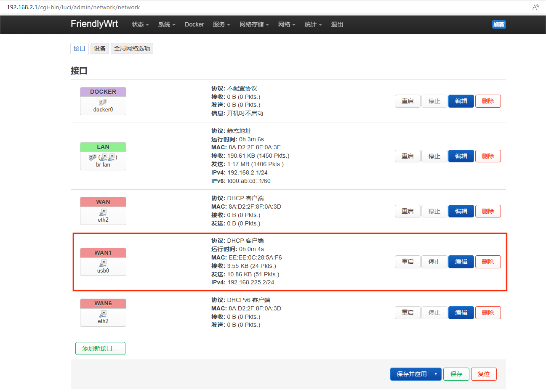Open the 统计 dropdown menu

pos(313,24)
